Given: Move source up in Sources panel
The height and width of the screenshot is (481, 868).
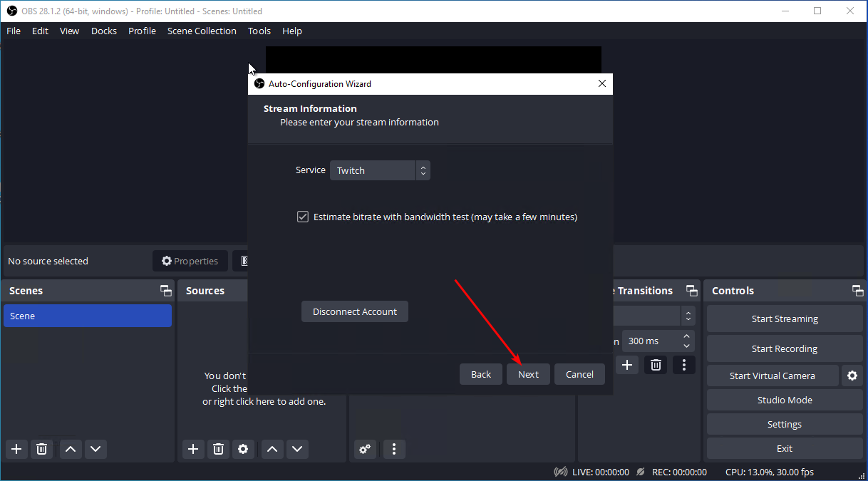Looking at the screenshot, I should (272, 449).
